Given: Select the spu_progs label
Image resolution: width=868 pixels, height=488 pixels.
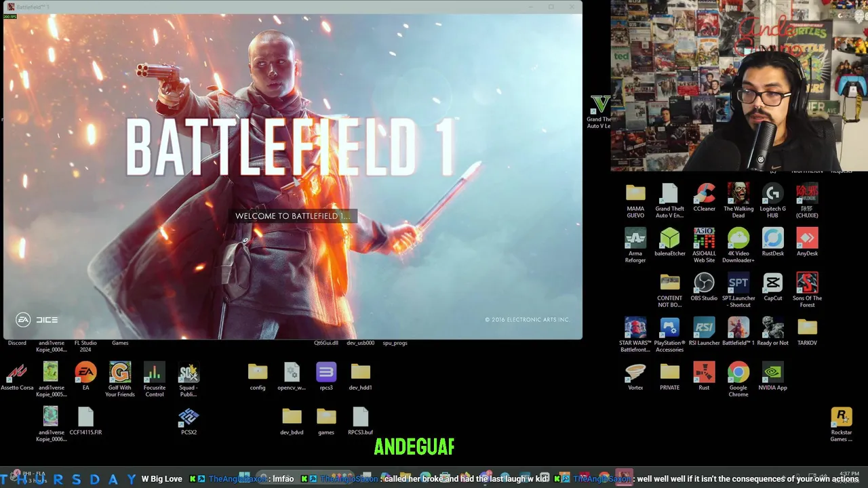Looking at the screenshot, I should 395,343.
